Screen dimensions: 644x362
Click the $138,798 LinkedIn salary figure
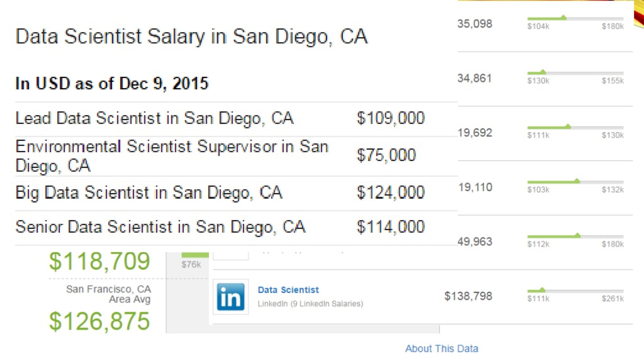(x=468, y=296)
